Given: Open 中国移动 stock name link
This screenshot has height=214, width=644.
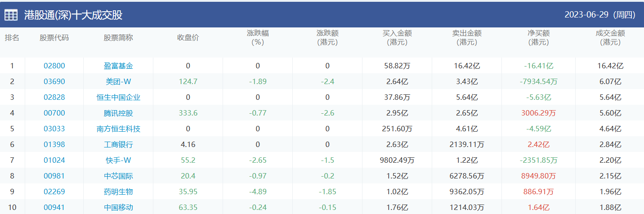Looking at the screenshot, I should 118,208.
